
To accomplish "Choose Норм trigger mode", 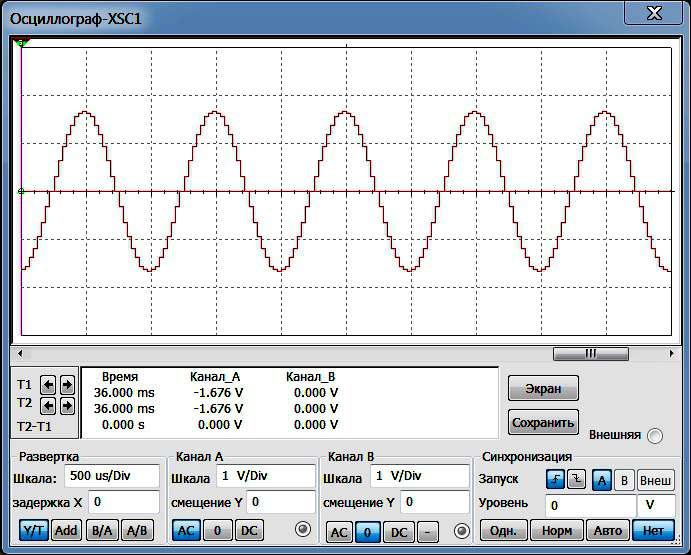I will (557, 530).
